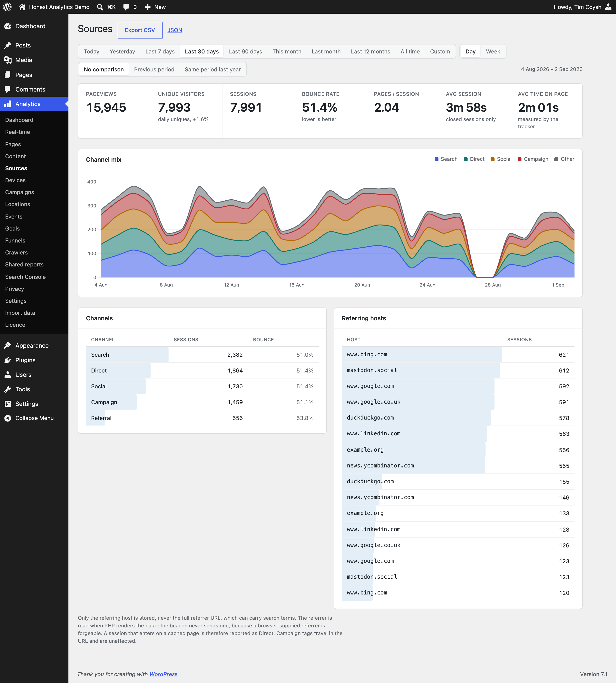Click the Other legend gray swatch

[x=556, y=159]
